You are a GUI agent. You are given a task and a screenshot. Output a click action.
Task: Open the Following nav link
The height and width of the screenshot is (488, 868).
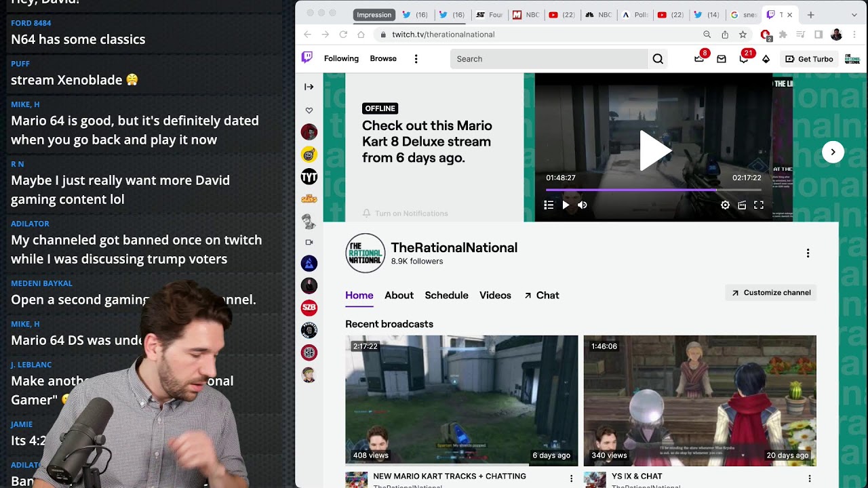[x=341, y=59]
